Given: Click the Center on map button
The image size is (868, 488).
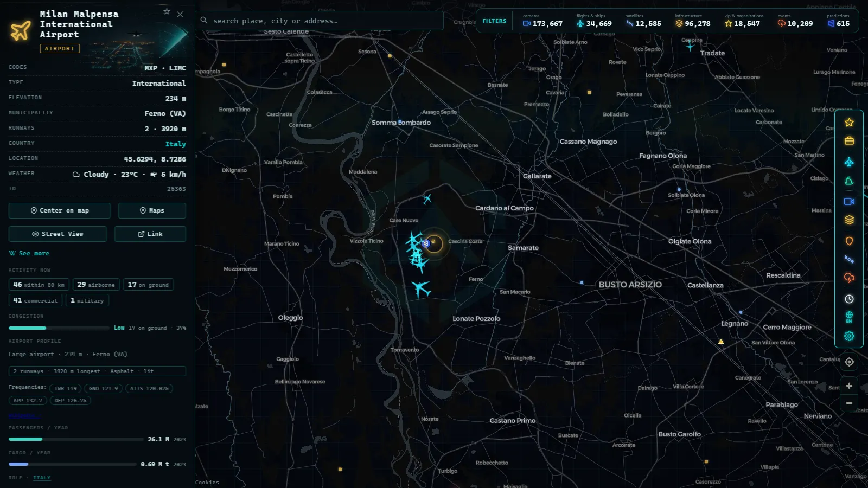Looking at the screenshot, I should [60, 210].
